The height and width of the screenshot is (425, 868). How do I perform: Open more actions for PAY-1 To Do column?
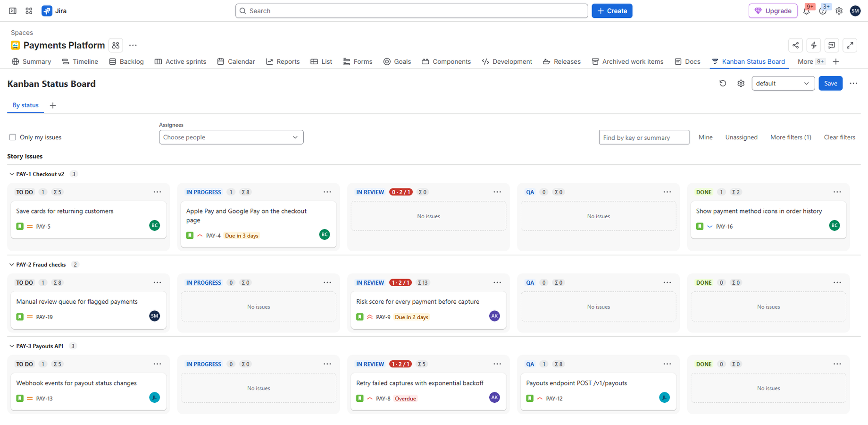[157, 192]
